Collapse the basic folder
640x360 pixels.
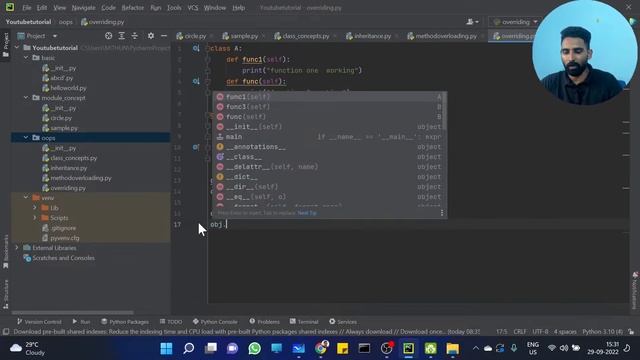(x=26, y=58)
